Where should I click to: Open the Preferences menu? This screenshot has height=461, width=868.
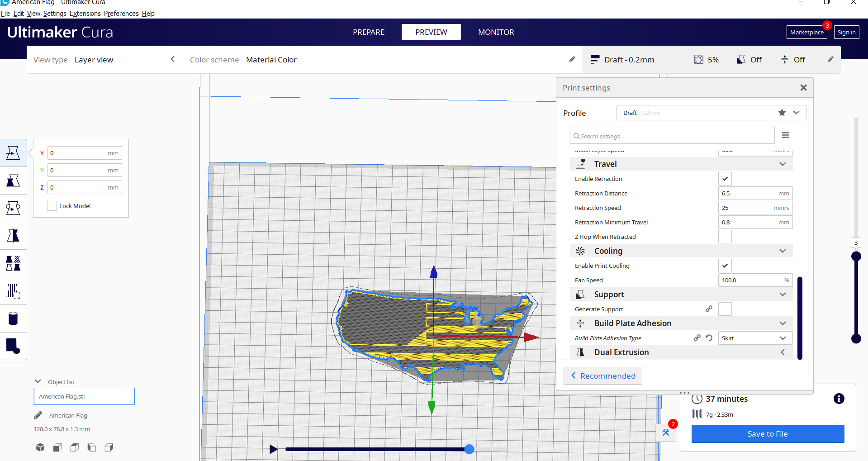click(x=121, y=14)
